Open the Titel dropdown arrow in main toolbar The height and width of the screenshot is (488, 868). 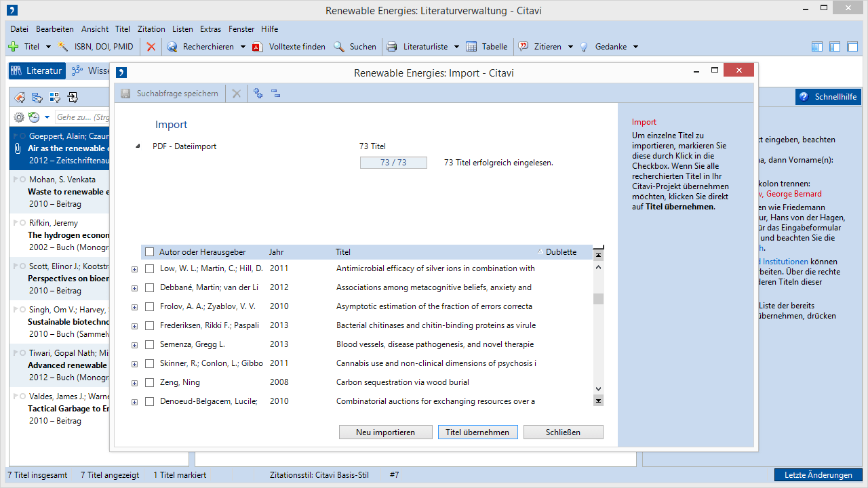pos(48,47)
